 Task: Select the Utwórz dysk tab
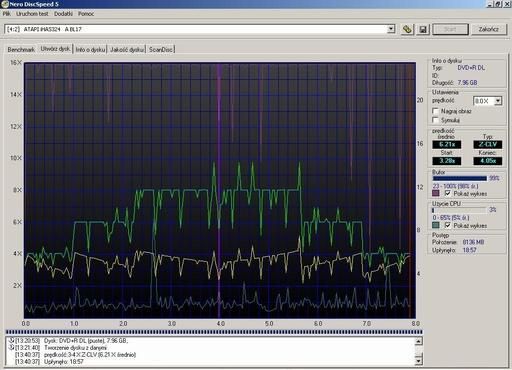pyautogui.click(x=55, y=49)
